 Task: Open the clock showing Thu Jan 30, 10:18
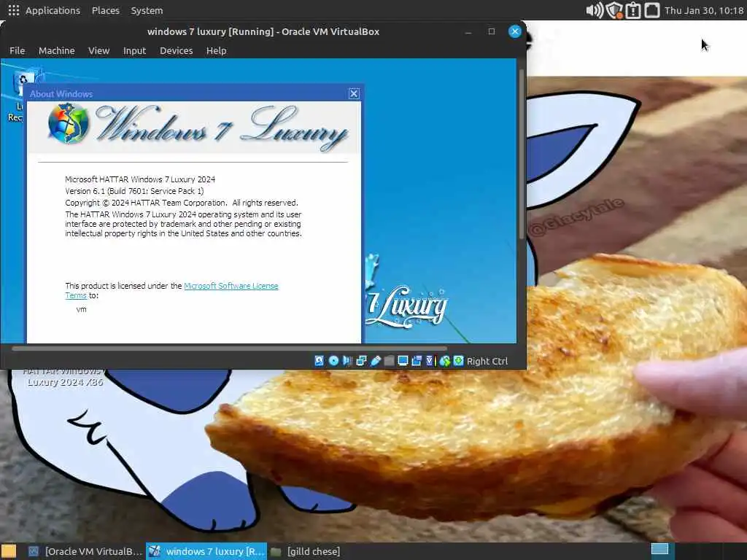point(704,10)
